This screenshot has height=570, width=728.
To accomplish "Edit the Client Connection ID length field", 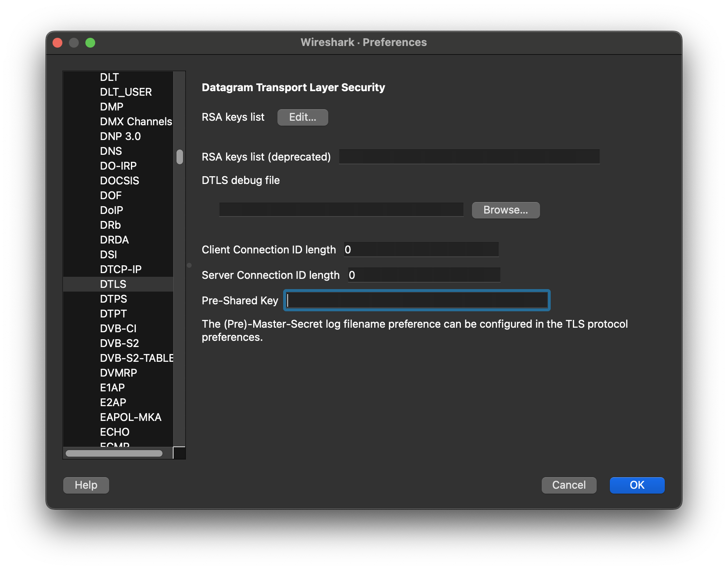I will point(421,250).
